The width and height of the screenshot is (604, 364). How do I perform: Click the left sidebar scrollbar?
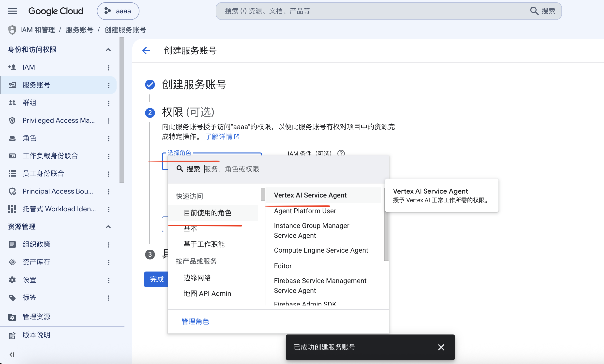[122, 110]
